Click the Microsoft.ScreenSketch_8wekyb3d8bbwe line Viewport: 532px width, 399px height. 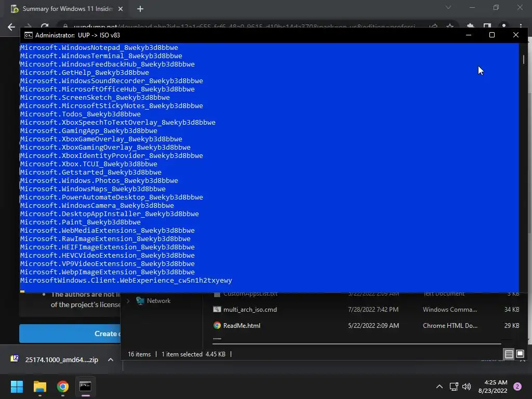click(x=95, y=97)
